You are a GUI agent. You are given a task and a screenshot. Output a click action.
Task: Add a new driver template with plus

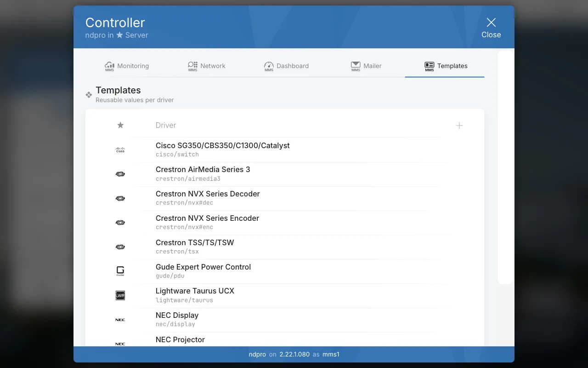click(x=459, y=126)
